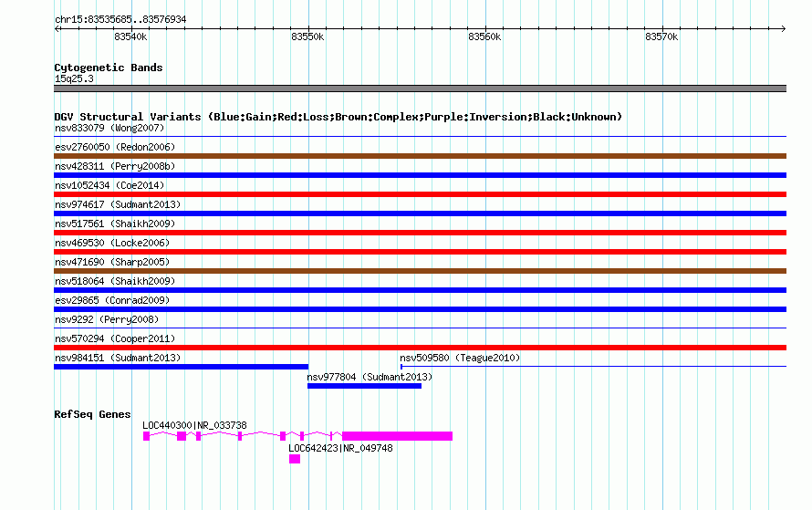Select the nsv518064 (Shaikh2009) blue bar

420,290
